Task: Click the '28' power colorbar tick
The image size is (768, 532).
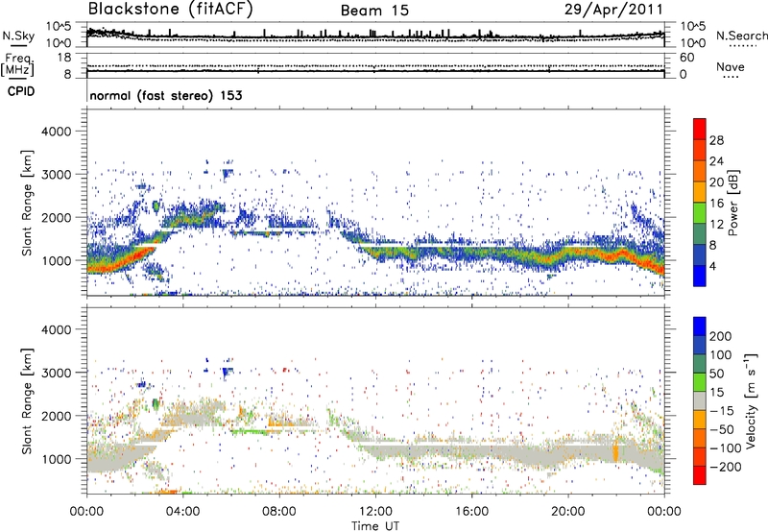Action: [716, 140]
